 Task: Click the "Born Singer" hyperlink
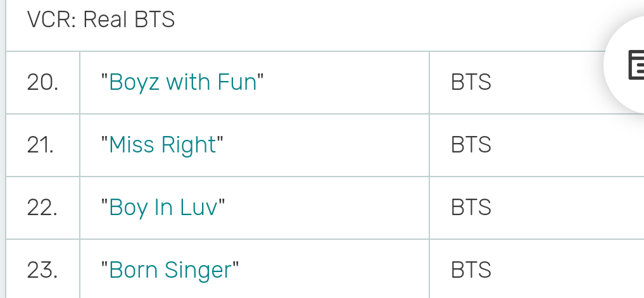[170, 270]
